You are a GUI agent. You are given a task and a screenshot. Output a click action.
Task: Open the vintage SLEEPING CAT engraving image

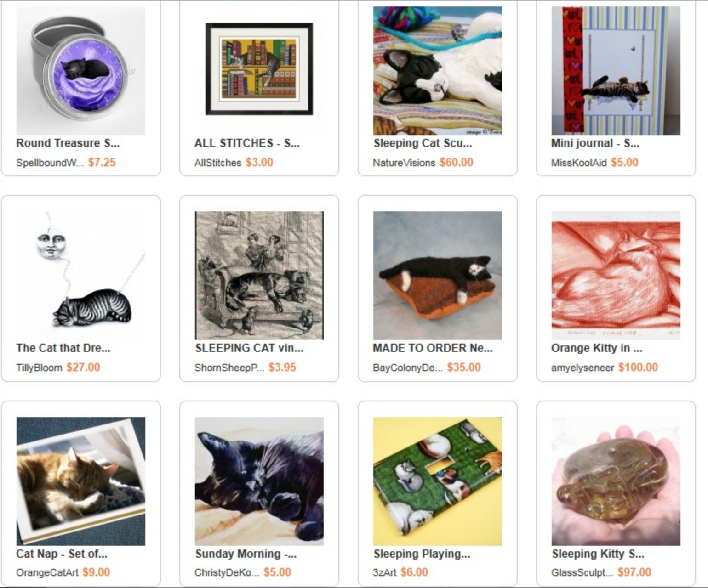(x=259, y=276)
